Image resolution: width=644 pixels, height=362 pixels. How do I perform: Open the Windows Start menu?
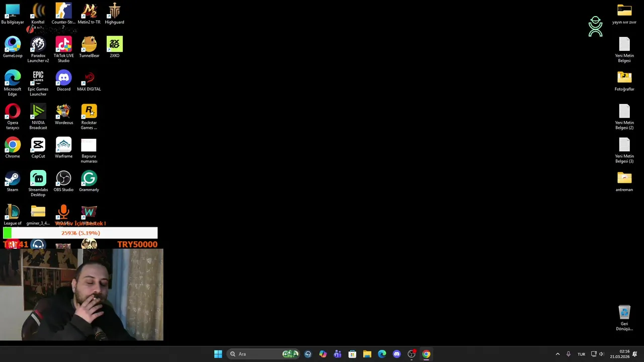point(218,354)
